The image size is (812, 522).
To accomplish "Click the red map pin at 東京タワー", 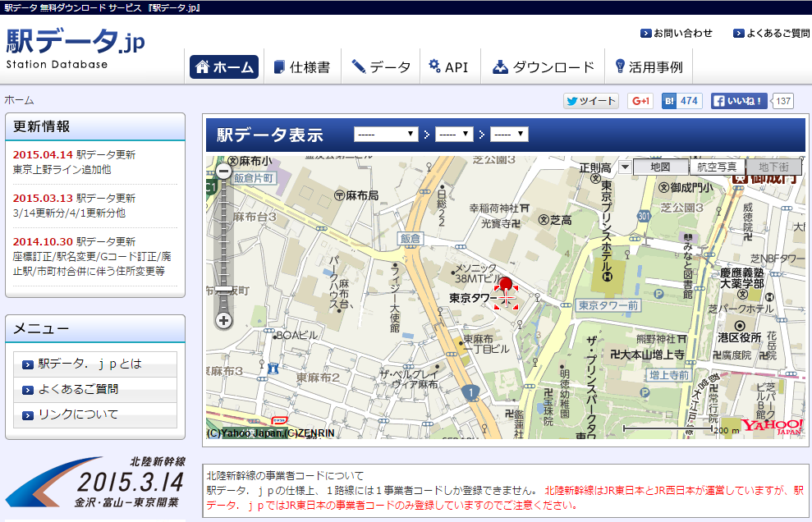I will [506, 286].
